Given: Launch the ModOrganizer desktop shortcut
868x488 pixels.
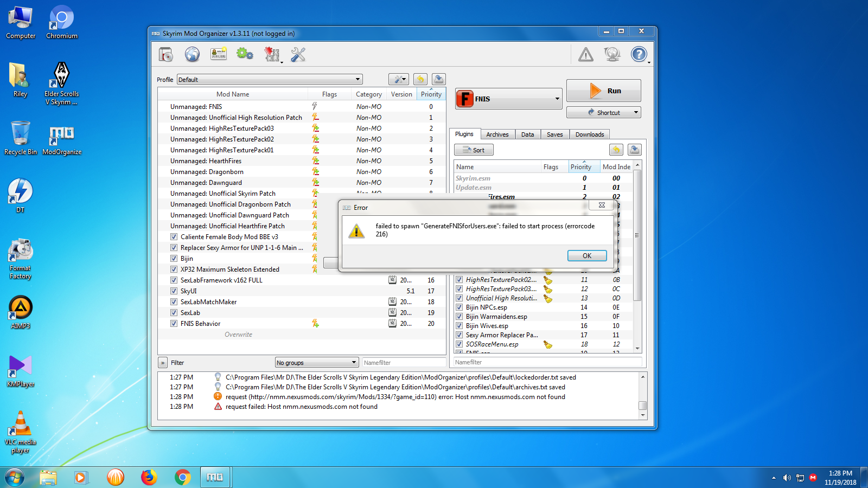Looking at the screenshot, I should coord(62,140).
